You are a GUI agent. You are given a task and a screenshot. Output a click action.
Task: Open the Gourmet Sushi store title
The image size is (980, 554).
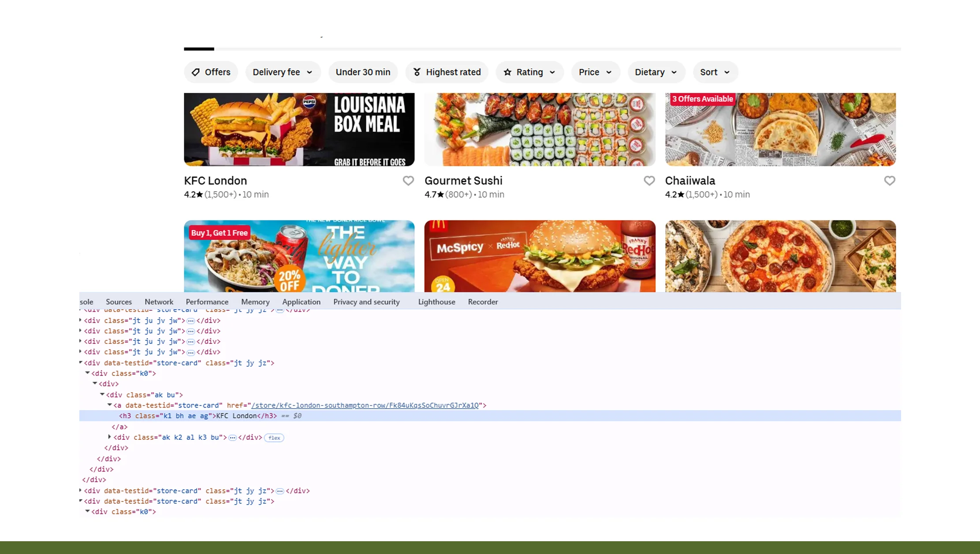[463, 181]
